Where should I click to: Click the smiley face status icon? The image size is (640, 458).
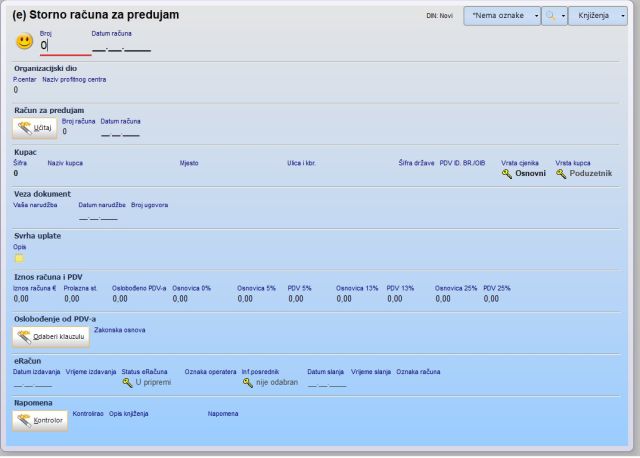pyautogui.click(x=24, y=42)
